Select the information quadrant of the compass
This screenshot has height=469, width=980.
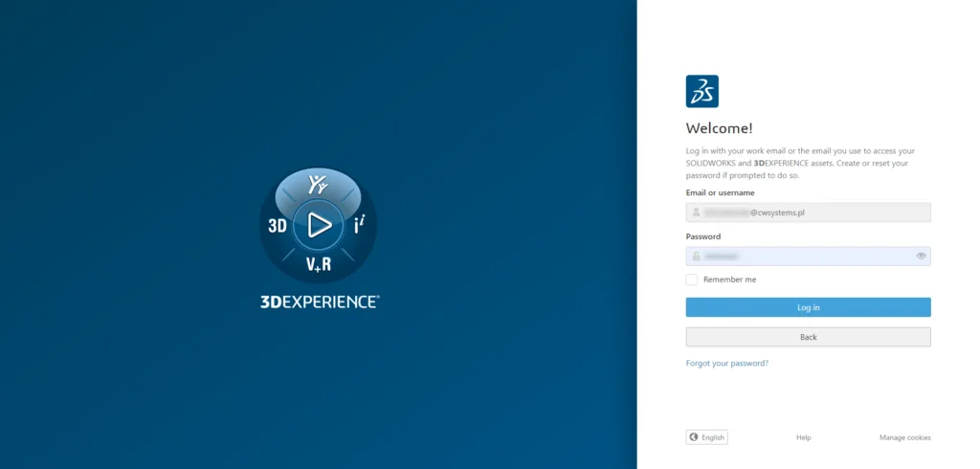tap(360, 225)
